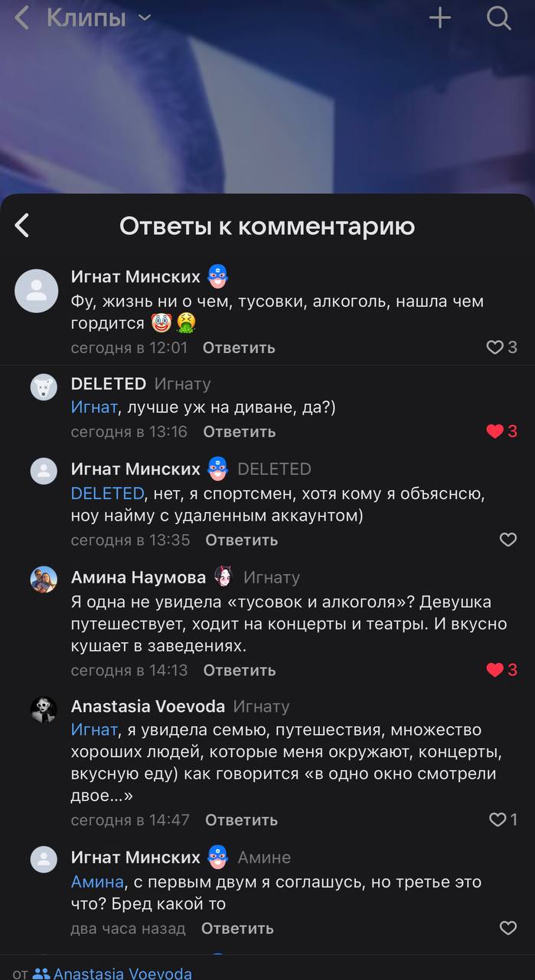
Task: Like Игнат's reply posted at 13:35
Action: (507, 540)
